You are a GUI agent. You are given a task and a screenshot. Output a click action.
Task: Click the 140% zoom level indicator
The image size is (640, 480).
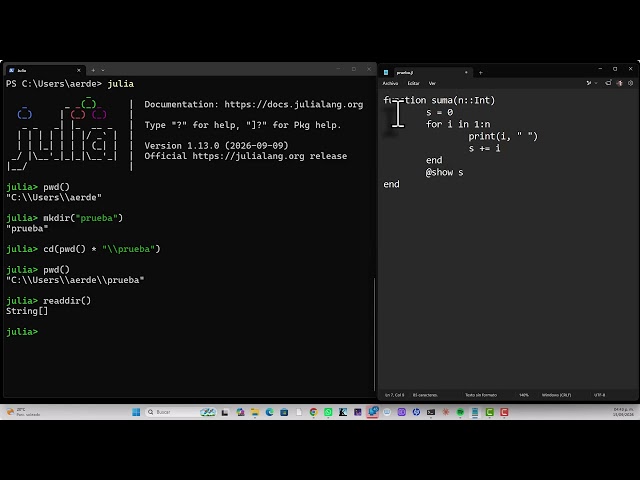(524, 395)
